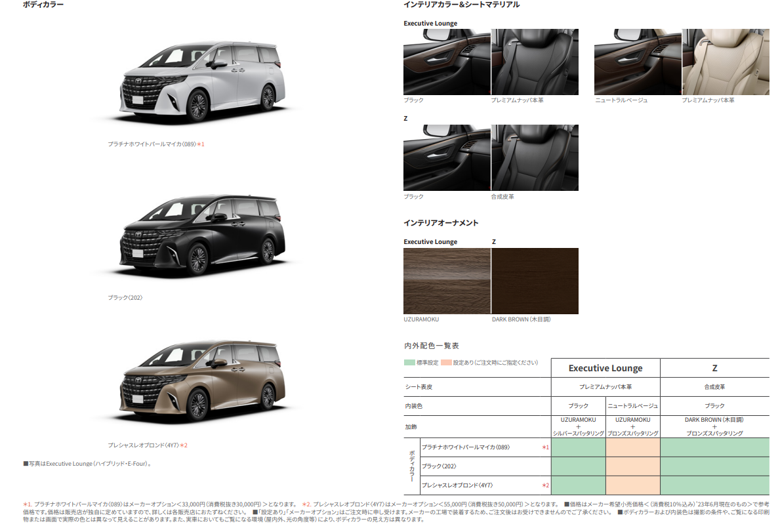Viewport: 778px width, 532px height.
Task: Click the peach 設定あり legend swatch
Action: (446, 363)
